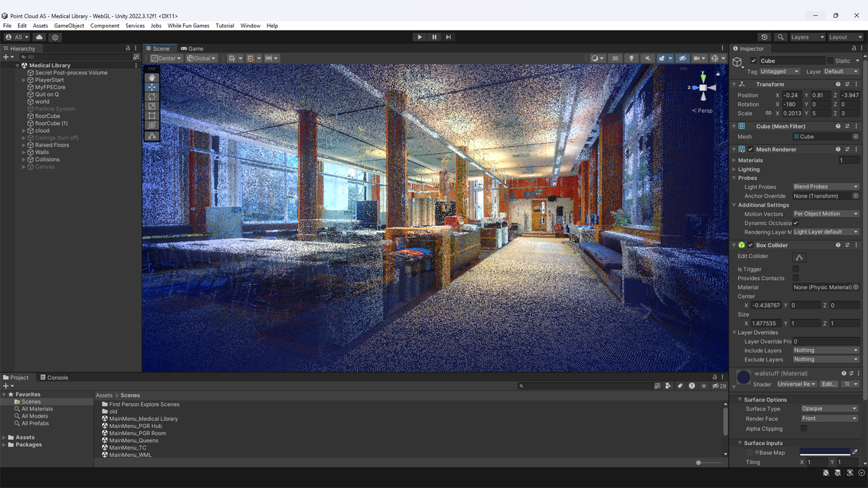Image resolution: width=868 pixels, height=488 pixels.
Task: Click the Play button
Action: [x=419, y=37]
